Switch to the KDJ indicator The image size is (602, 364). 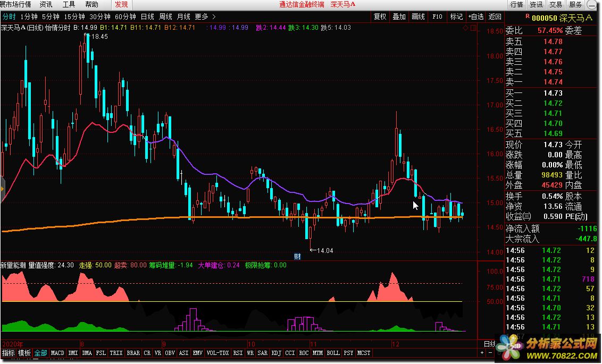277,353
